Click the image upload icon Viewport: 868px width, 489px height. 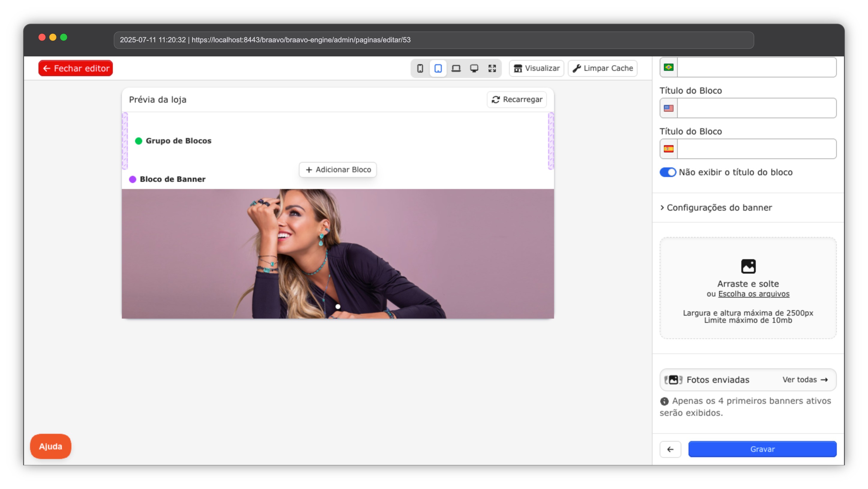point(748,266)
